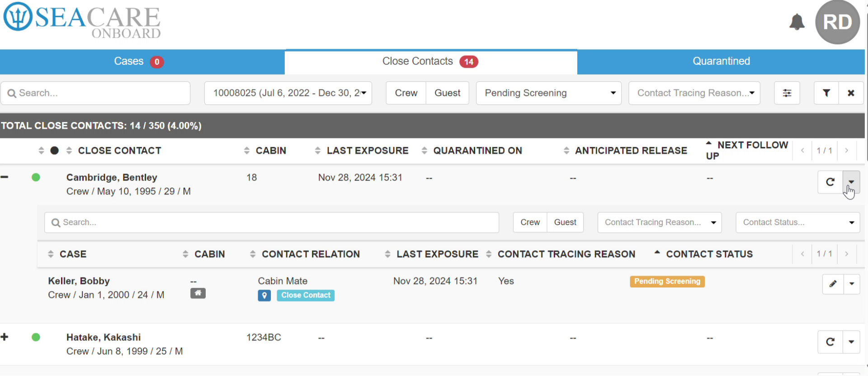Open the Contact Status dropdown
The width and height of the screenshot is (868, 376).
(797, 222)
